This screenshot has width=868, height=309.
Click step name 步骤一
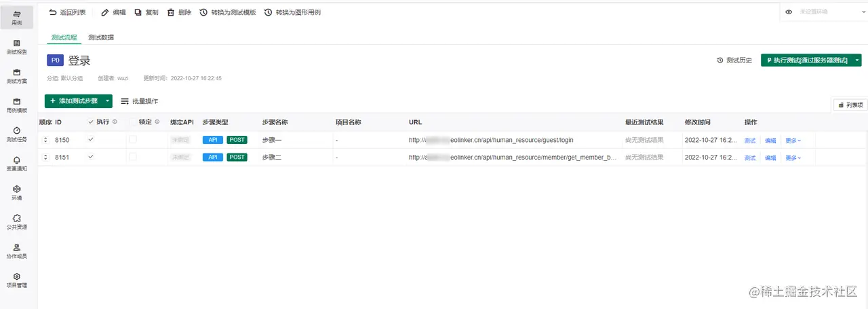coord(272,140)
